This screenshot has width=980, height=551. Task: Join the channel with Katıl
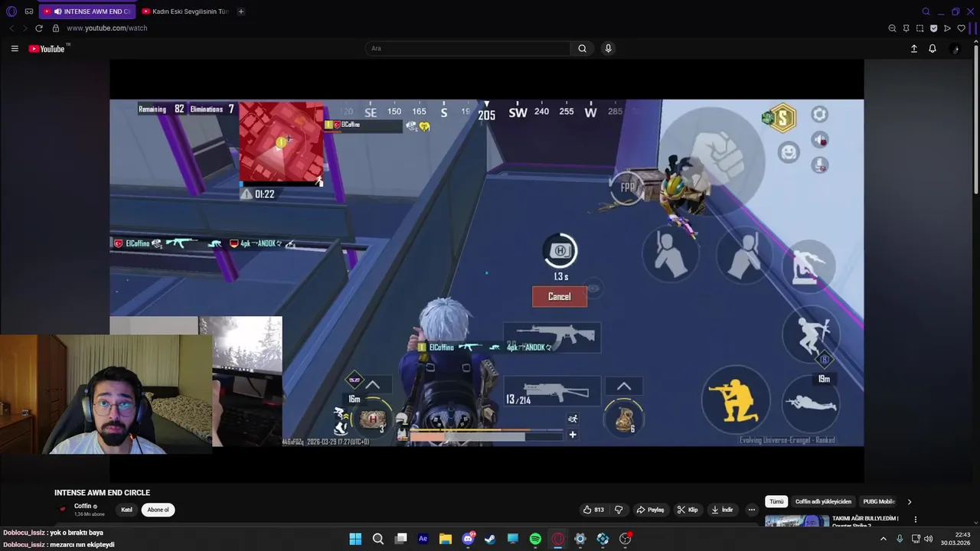point(126,510)
